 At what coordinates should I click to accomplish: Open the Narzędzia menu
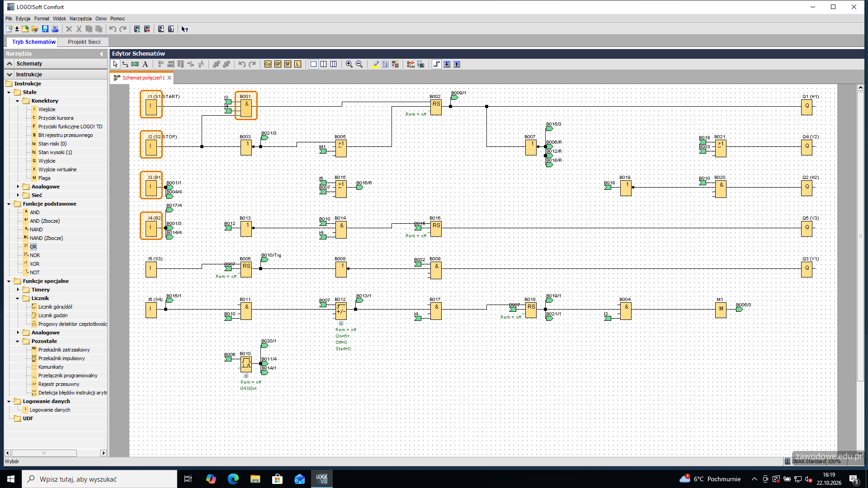coord(80,19)
